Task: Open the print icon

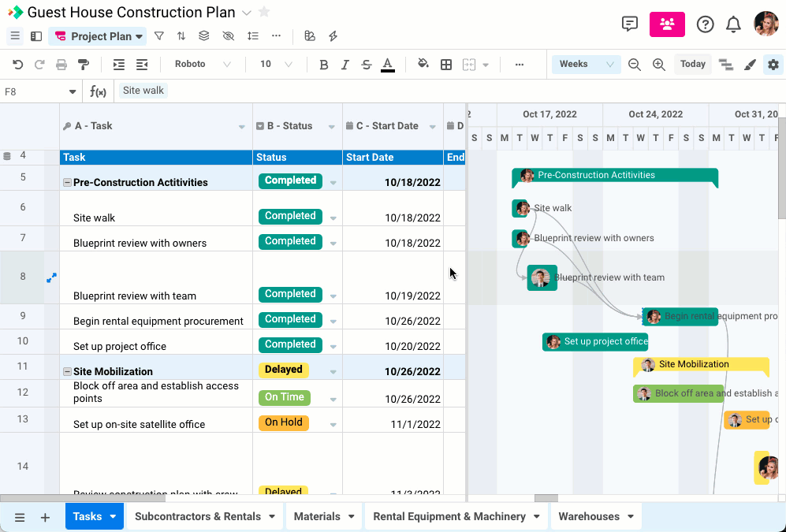Action: [61, 65]
